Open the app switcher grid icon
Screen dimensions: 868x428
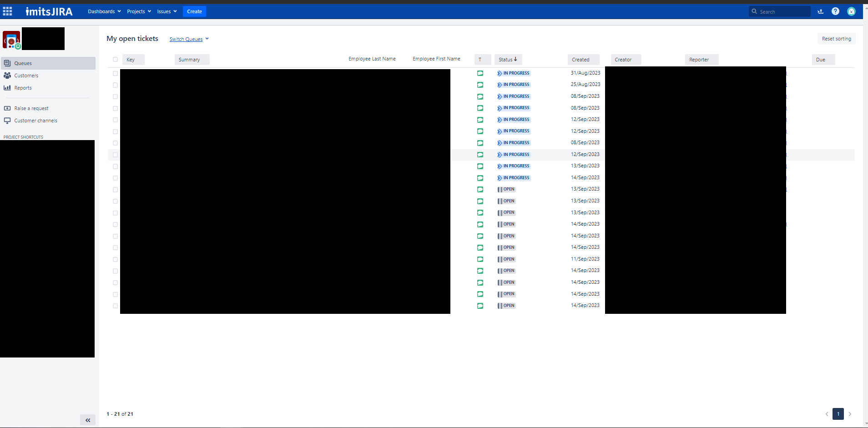coord(7,11)
